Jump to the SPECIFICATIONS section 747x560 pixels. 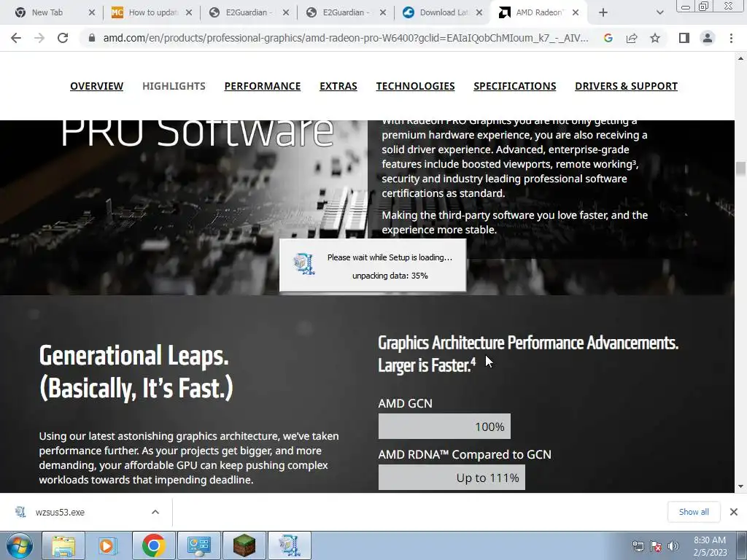click(514, 86)
